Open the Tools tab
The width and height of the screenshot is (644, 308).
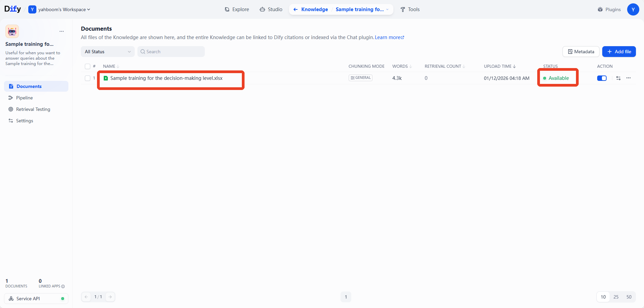[x=410, y=9]
